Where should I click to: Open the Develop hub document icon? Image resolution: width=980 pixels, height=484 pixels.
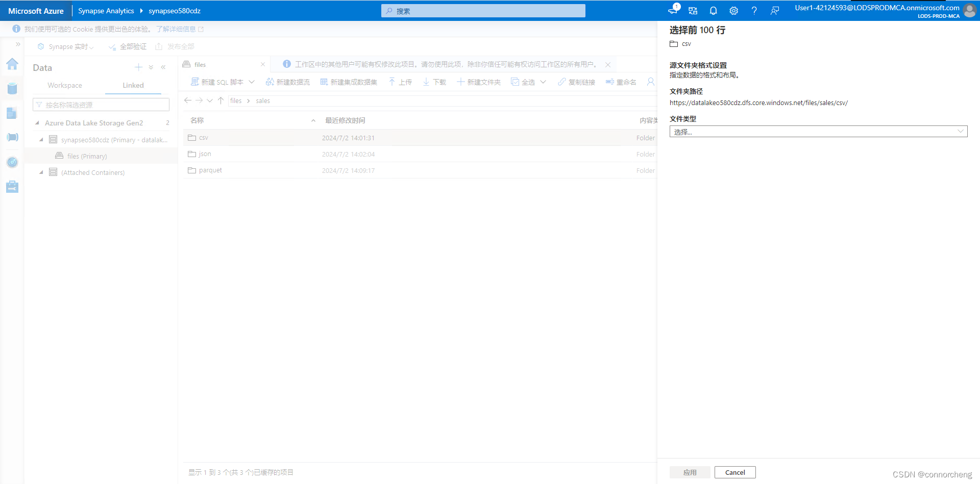pos(12,113)
